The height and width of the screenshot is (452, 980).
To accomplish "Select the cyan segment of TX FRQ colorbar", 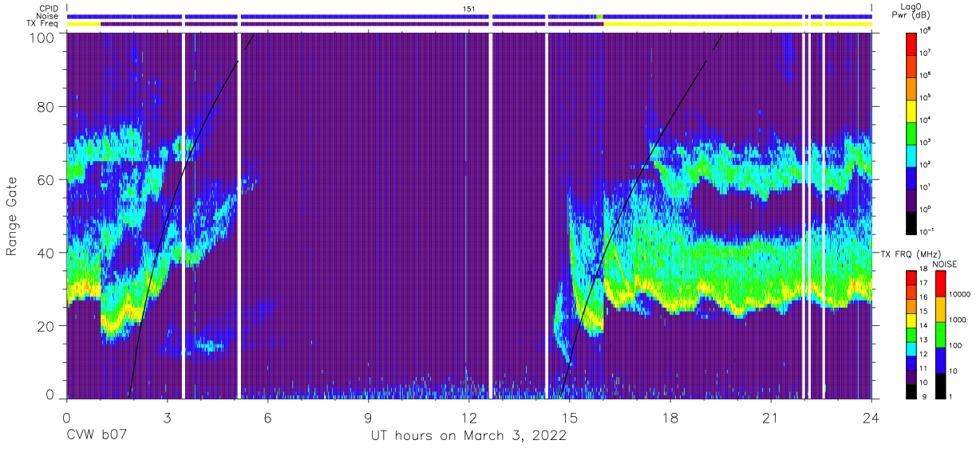I will pos(911,349).
